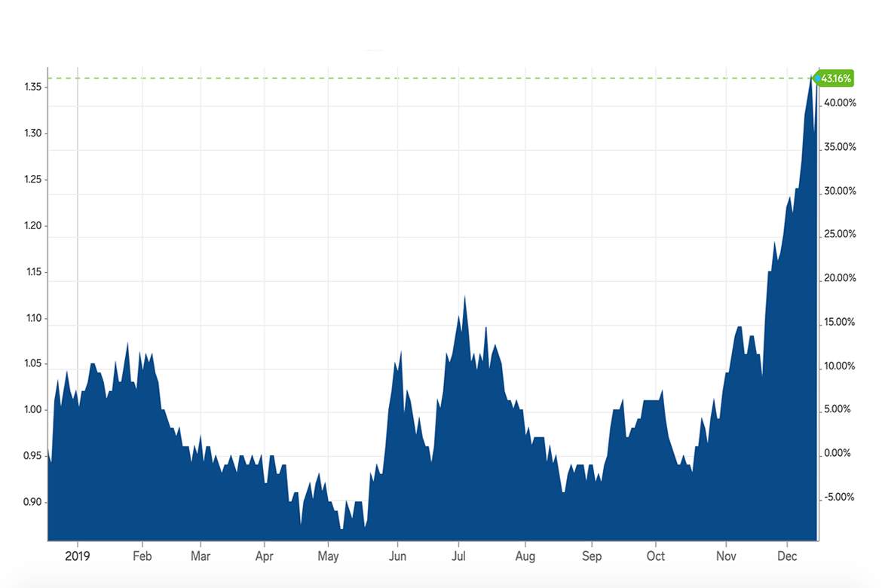Click the 1.35 left axis label
The height and width of the screenshot is (588, 882).
point(32,87)
